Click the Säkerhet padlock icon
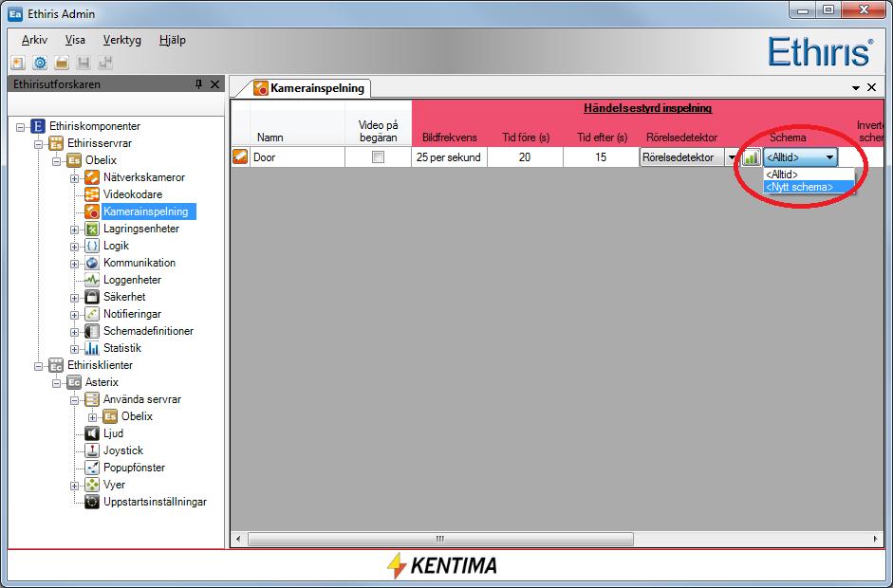 (92, 297)
